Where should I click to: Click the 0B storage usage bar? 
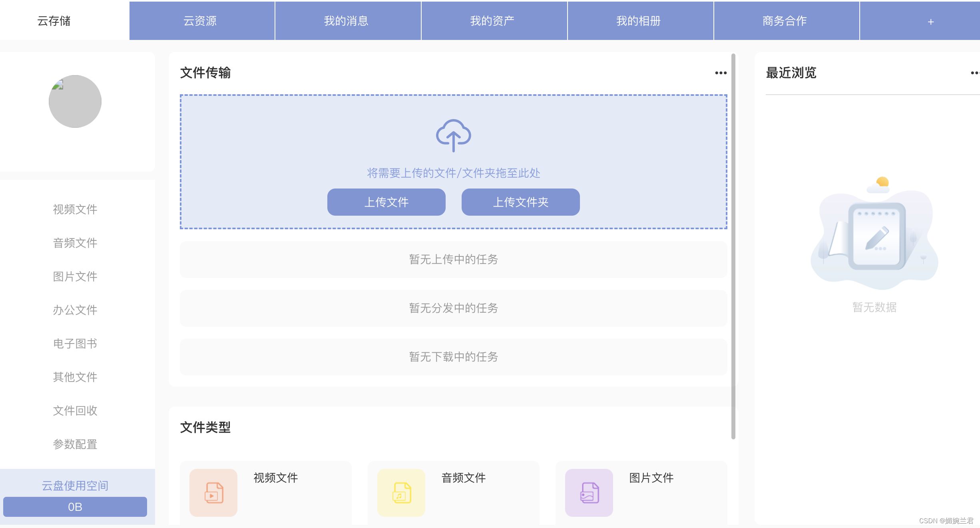pos(75,507)
